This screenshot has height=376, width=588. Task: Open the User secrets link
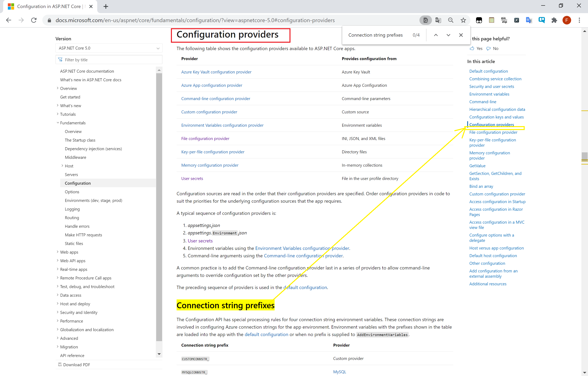192,178
